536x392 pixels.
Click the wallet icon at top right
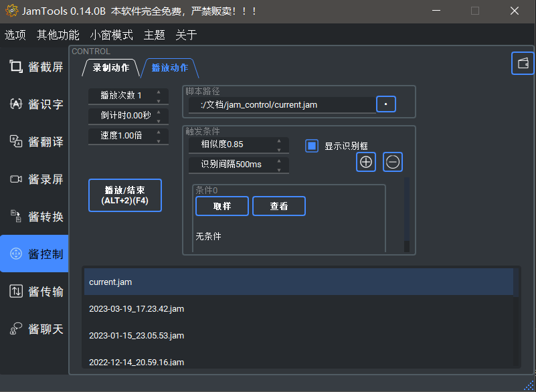[523, 64]
